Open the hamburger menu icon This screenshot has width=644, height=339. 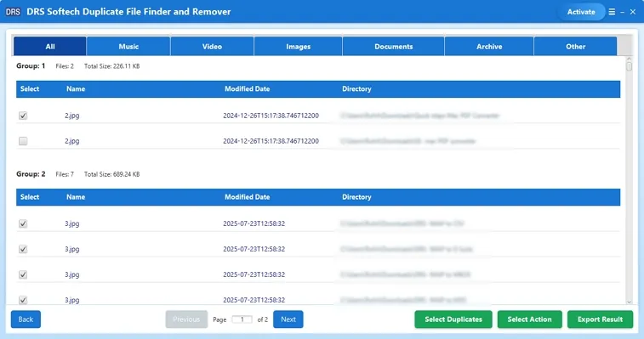(x=612, y=12)
